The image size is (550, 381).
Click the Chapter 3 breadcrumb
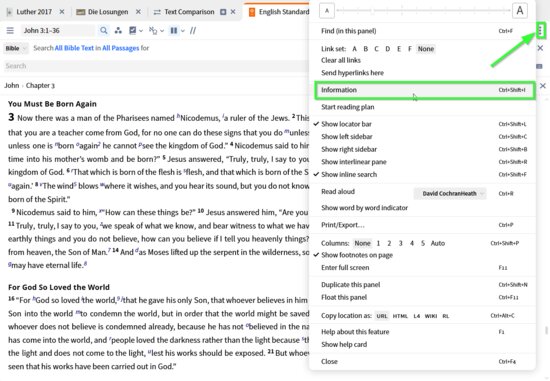[40, 86]
